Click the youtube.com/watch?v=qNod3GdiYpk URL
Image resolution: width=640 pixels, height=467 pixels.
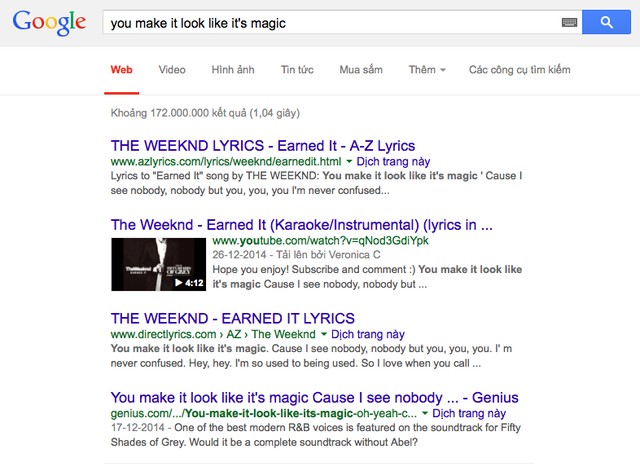320,240
